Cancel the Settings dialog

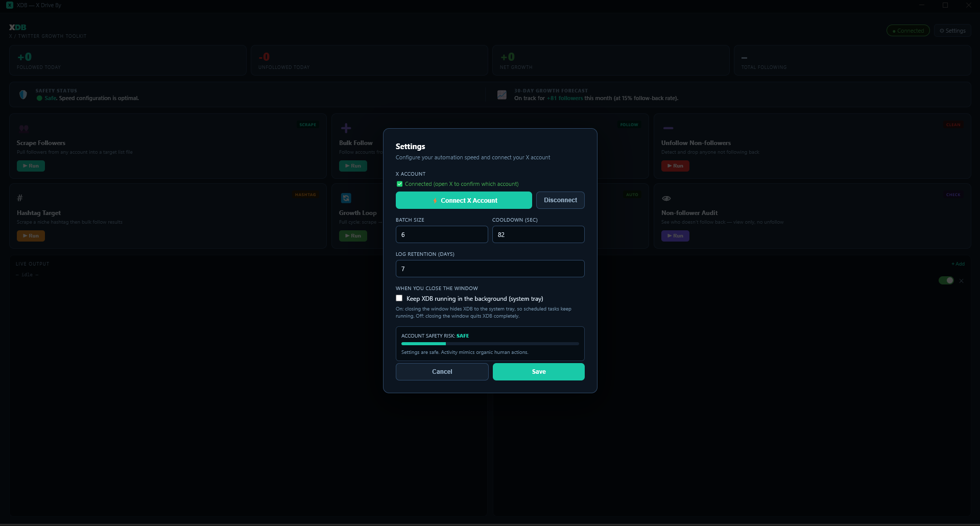click(x=442, y=372)
